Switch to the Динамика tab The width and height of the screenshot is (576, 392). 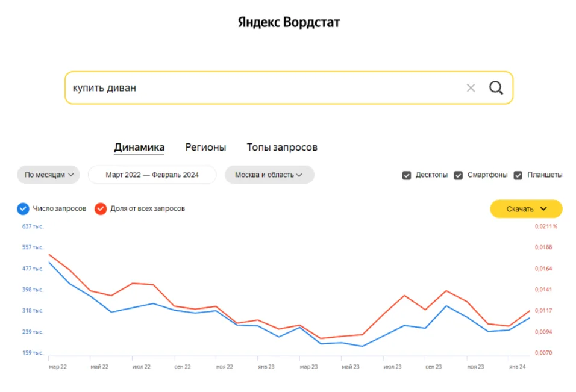click(x=139, y=148)
